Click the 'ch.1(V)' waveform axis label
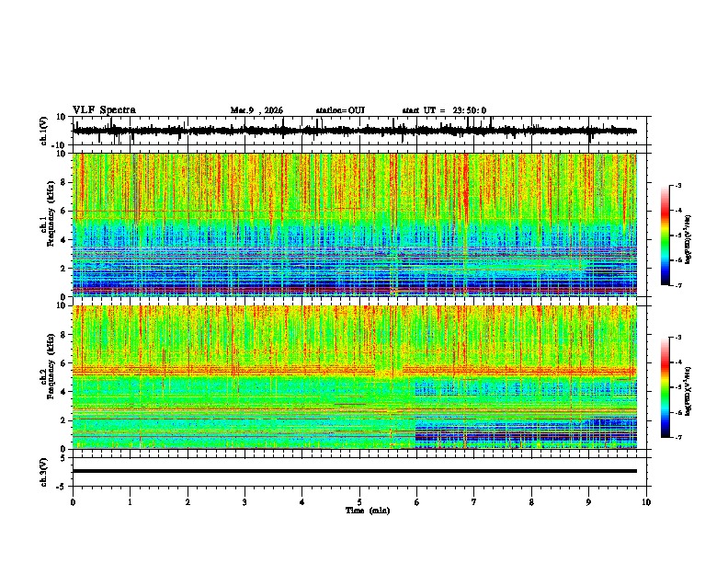This screenshot has height=563, width=728. point(44,131)
